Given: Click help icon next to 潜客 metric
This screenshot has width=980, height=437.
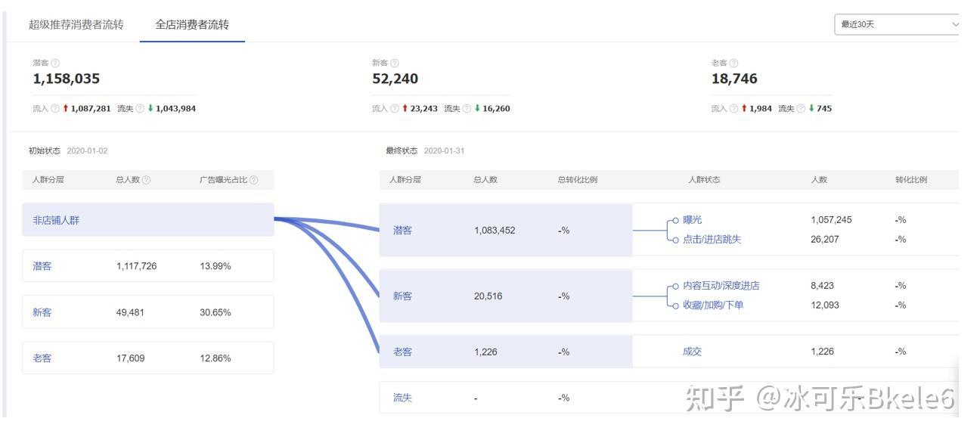Looking at the screenshot, I should 55,64.
